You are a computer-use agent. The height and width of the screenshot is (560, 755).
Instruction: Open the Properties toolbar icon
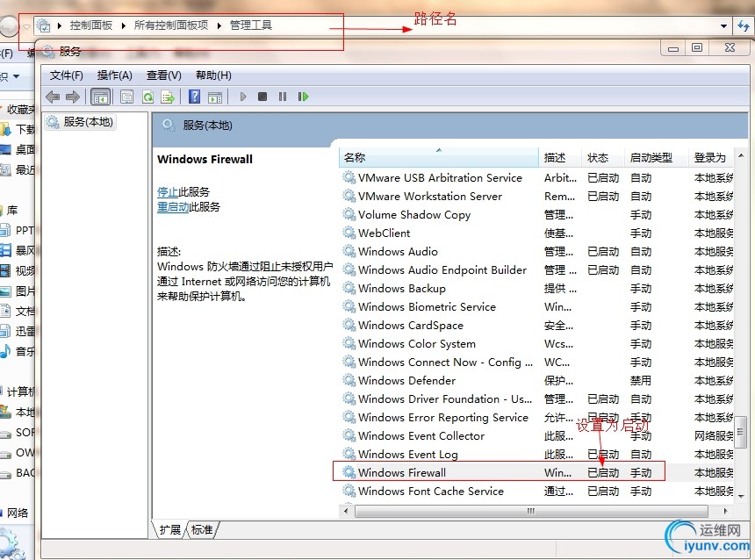pos(127,97)
